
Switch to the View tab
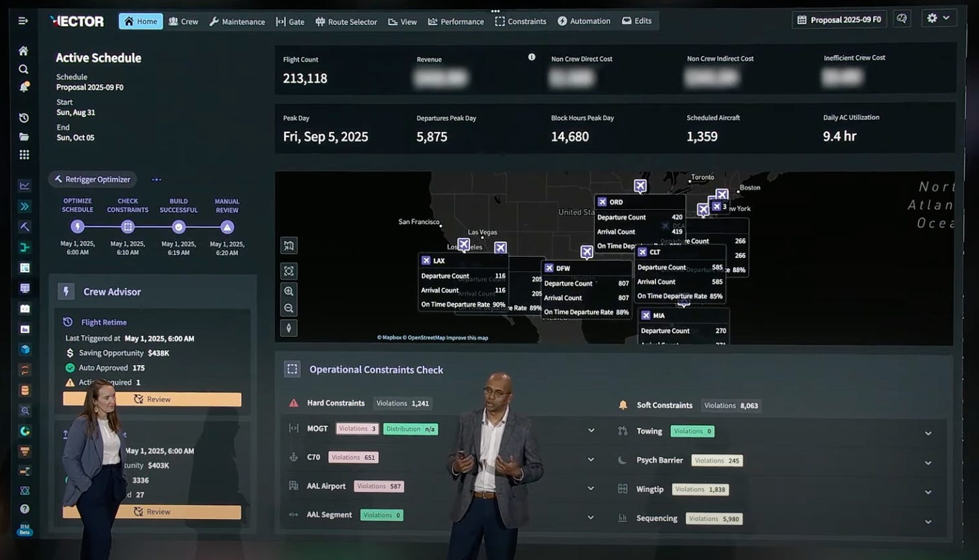(x=402, y=22)
